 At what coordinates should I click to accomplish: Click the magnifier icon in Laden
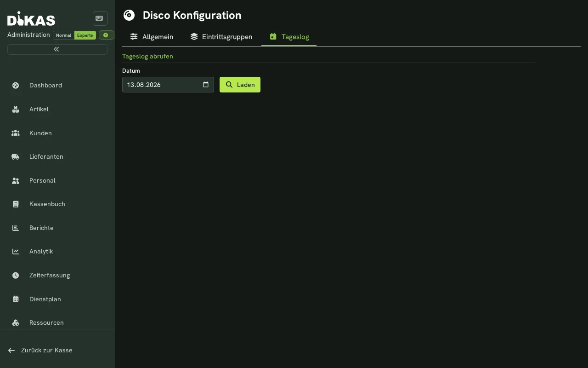(x=229, y=85)
